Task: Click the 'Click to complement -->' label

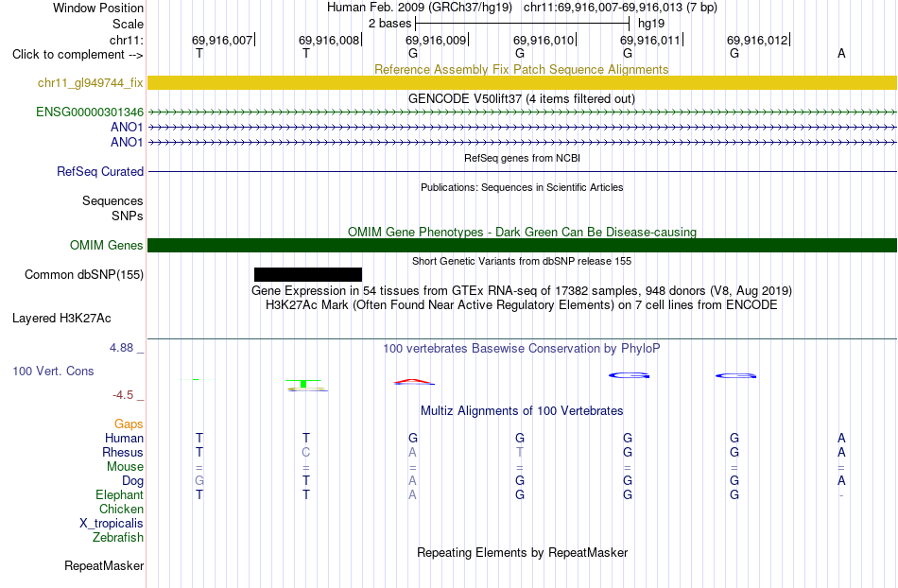Action: tap(78, 55)
